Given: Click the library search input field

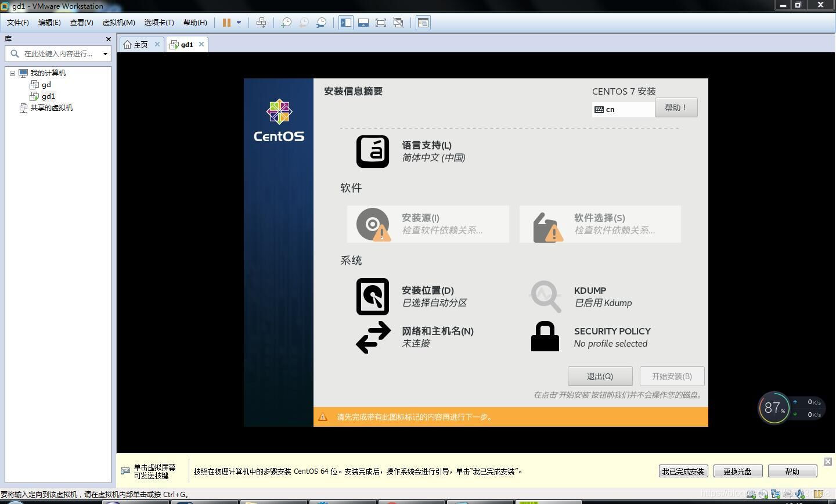Looking at the screenshot, I should 58,53.
